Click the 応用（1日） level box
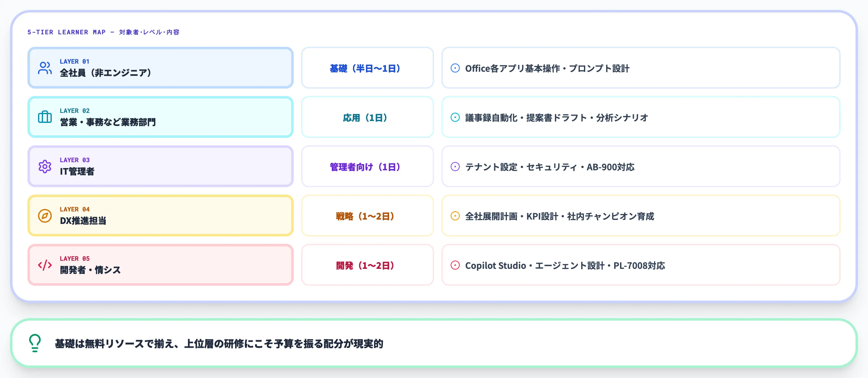 click(367, 117)
